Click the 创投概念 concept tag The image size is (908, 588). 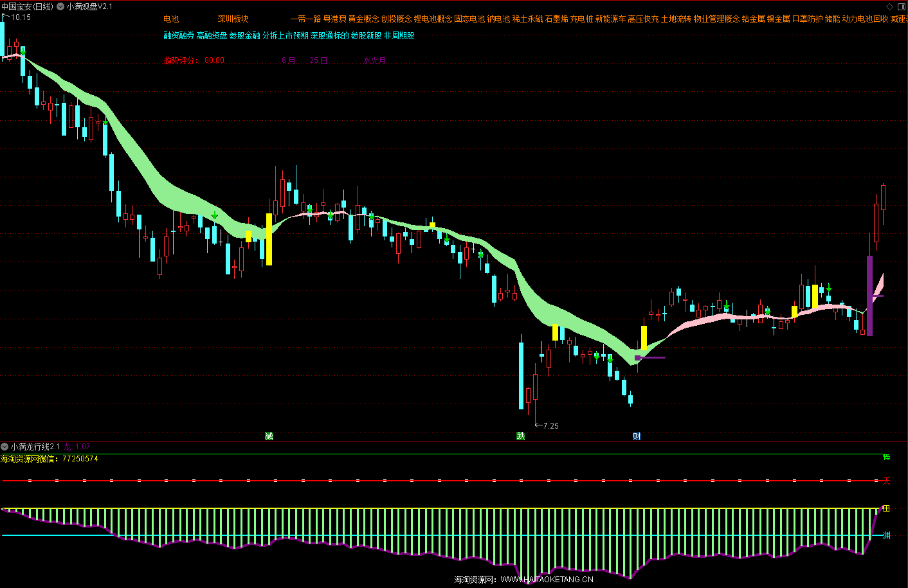pyautogui.click(x=396, y=19)
